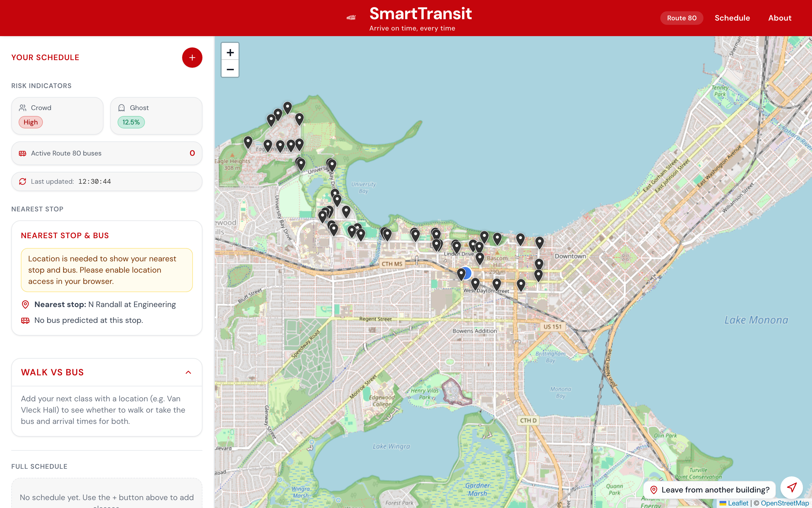Click the Crowd people icon
The width and height of the screenshot is (812, 508).
(23, 108)
